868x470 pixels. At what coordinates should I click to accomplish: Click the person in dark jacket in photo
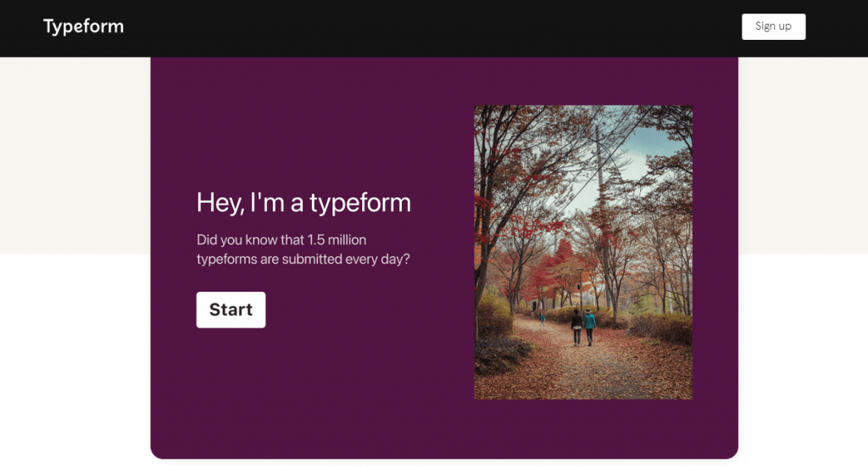tap(576, 326)
